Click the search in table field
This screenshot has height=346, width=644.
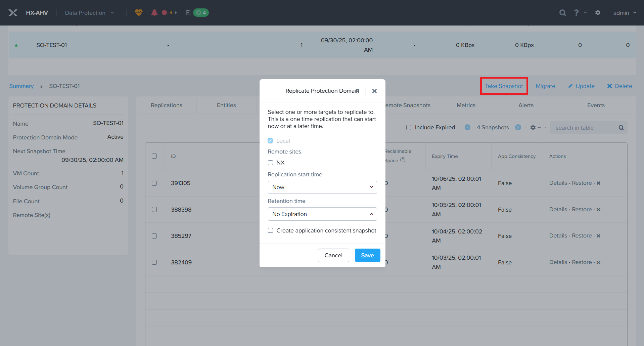tap(584, 128)
